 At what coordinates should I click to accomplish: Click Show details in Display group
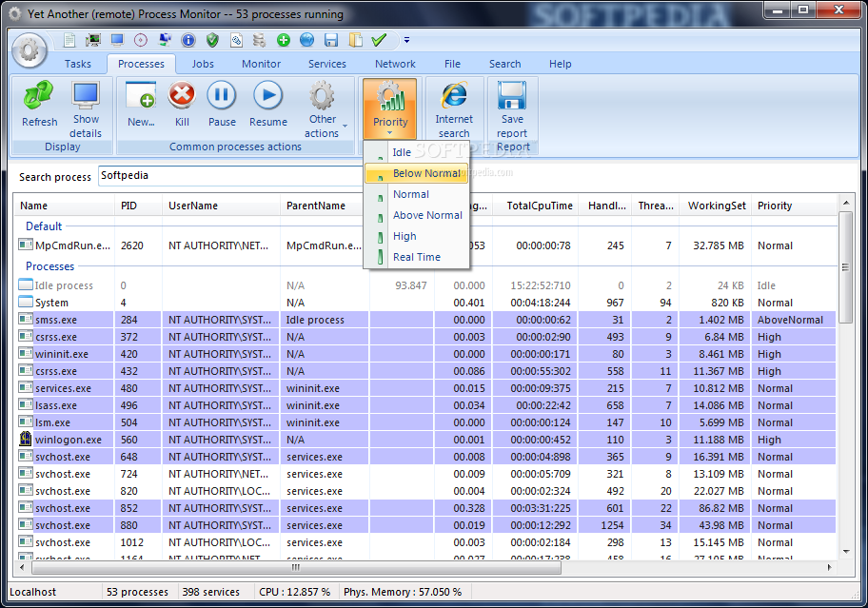tap(86, 109)
